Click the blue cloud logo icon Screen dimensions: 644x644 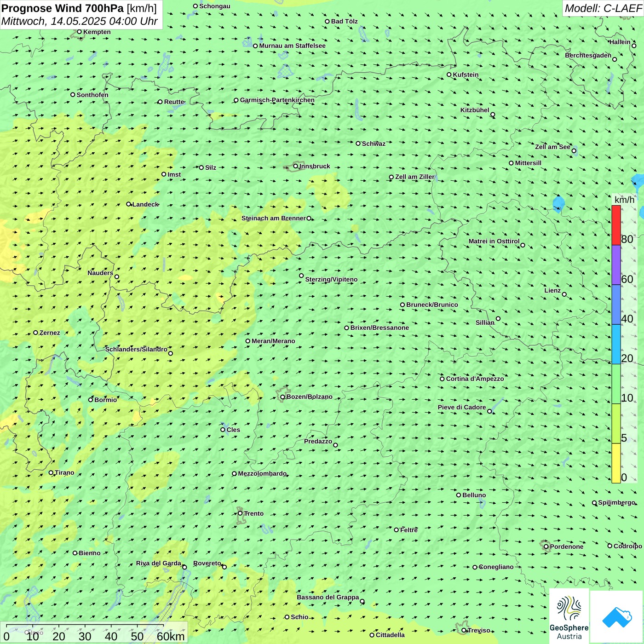[617, 617]
